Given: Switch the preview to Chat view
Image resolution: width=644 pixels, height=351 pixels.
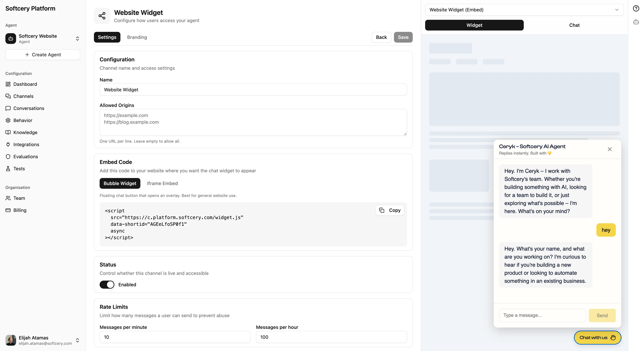Looking at the screenshot, I should [x=575, y=25].
